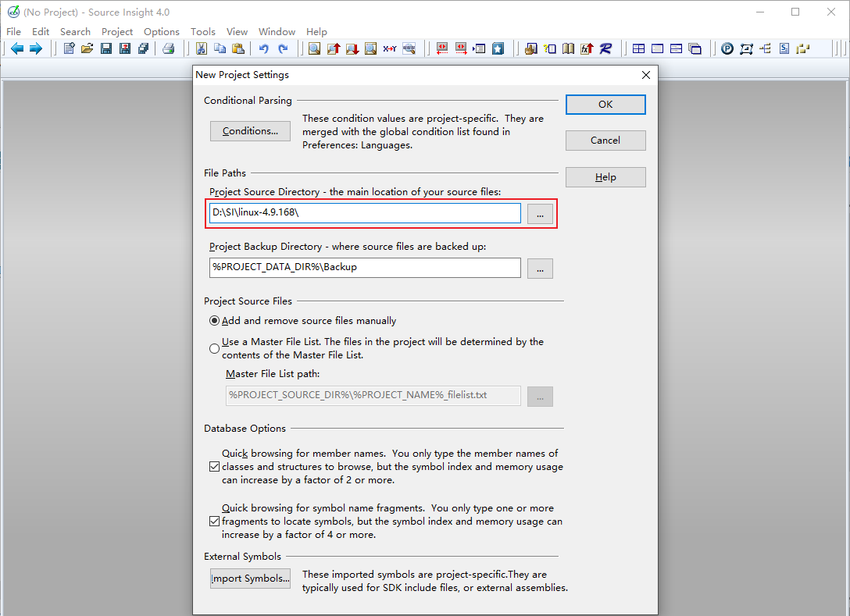Click the Tile Windows grid icon
This screenshot has height=616, width=850.
tap(638, 48)
